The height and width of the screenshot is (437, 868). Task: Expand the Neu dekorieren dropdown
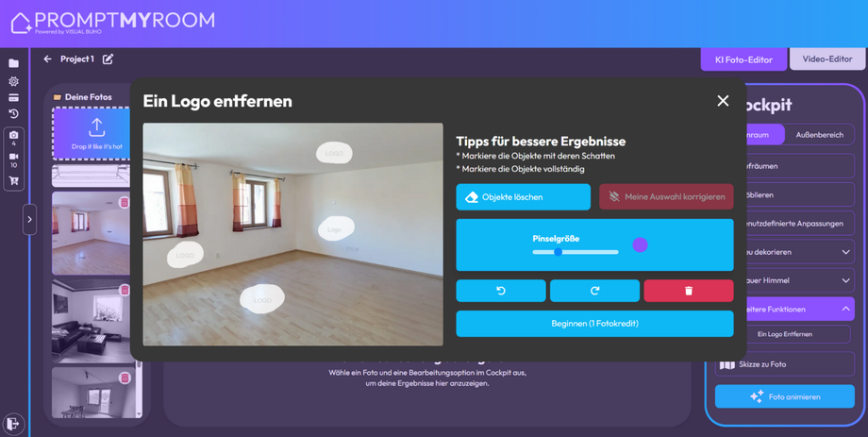click(846, 252)
